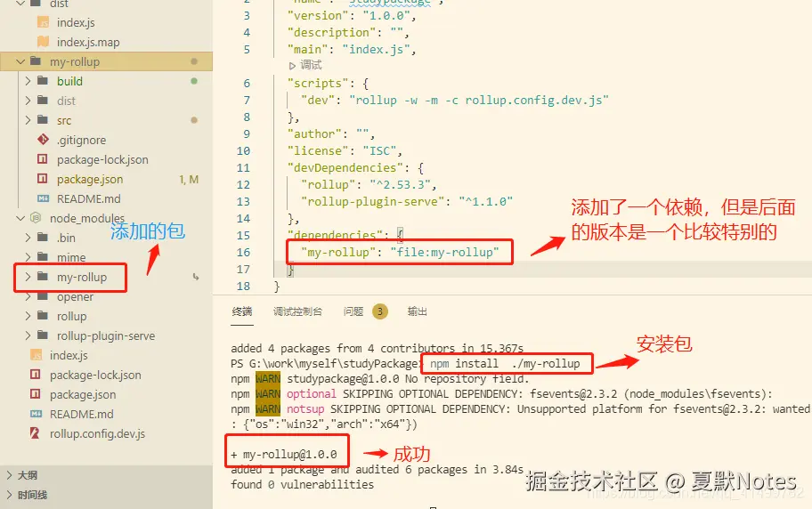Expand the build folder chevron
Viewport: 812px width, 509px height.
pyautogui.click(x=28, y=81)
